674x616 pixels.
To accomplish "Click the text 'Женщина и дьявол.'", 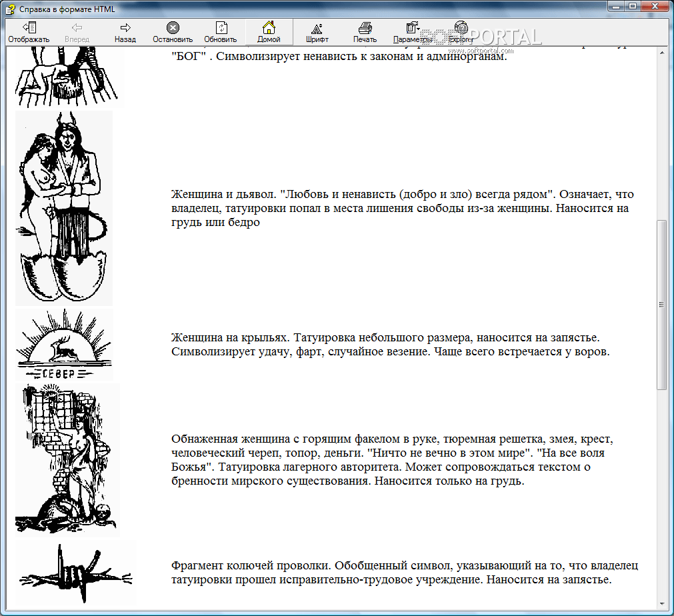I will click(x=223, y=194).
